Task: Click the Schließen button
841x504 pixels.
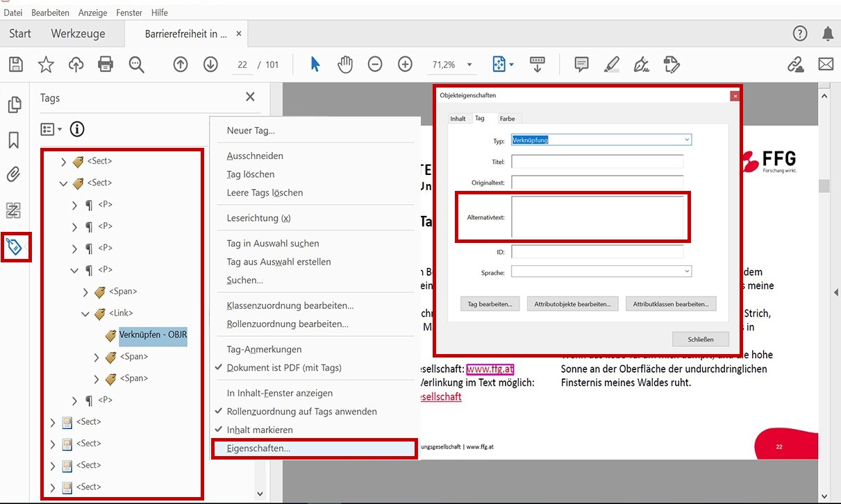Action: tap(701, 339)
